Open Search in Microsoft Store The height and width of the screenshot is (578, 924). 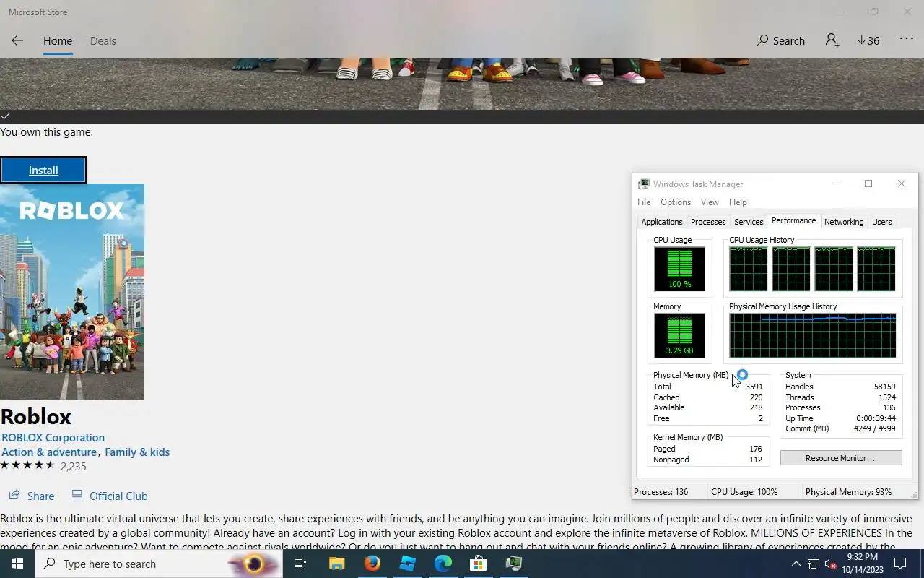click(x=780, y=40)
